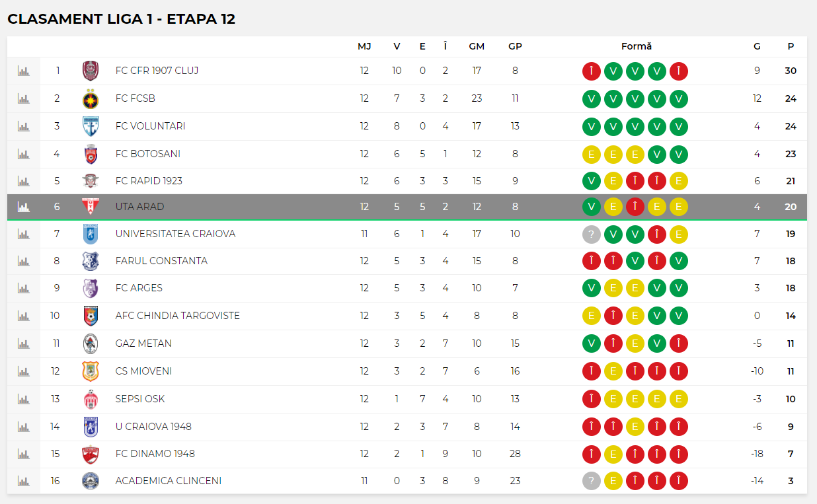The image size is (817, 504).
Task: Click the FC Botosani team name
Action: (147, 154)
